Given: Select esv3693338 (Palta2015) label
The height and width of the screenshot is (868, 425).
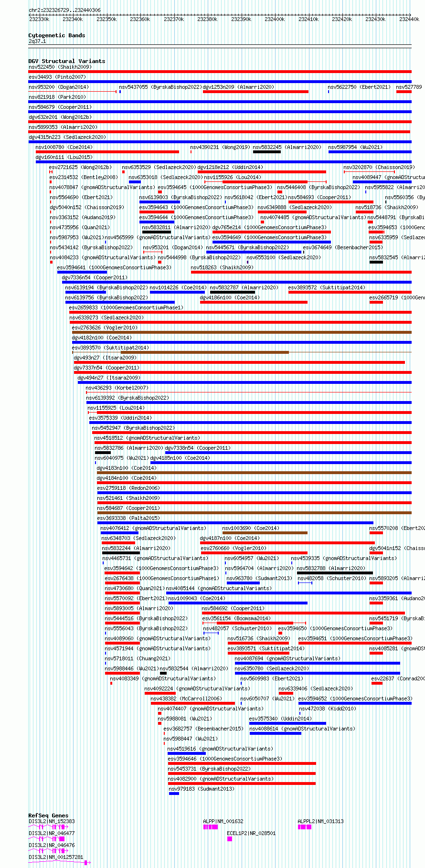Looking at the screenshot, I should click(128, 518).
